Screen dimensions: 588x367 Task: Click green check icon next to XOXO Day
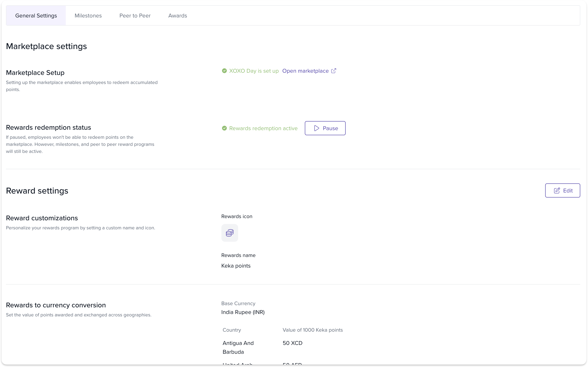click(224, 71)
